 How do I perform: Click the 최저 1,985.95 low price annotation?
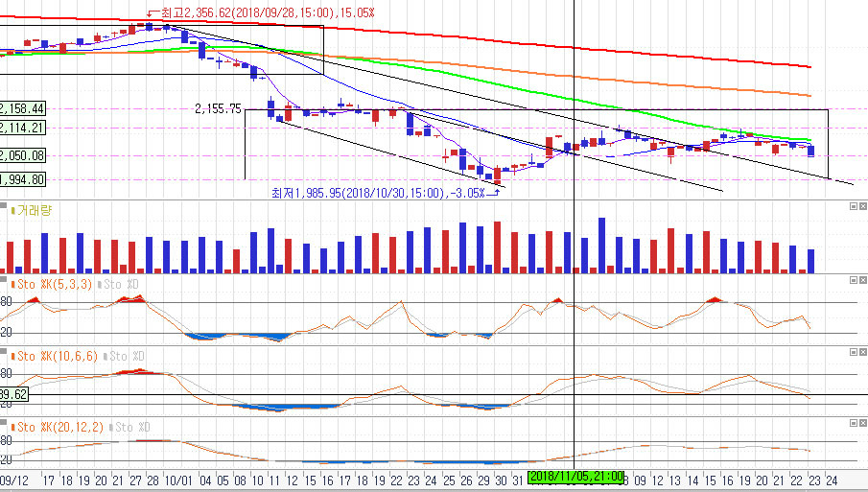coord(378,193)
